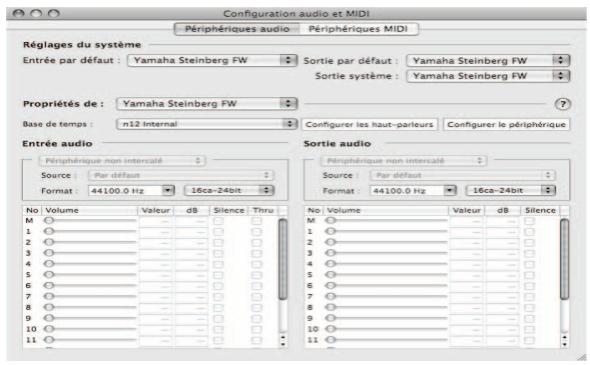The height and width of the screenshot is (365, 590).
Task: Minimize the Configuration audio et MIDI window
Action: click(36, 14)
